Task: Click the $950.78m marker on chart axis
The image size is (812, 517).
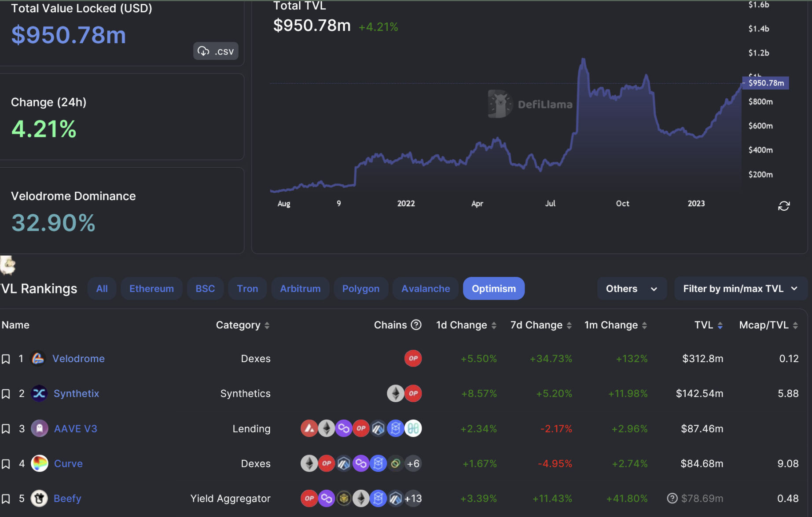Action: (765, 83)
